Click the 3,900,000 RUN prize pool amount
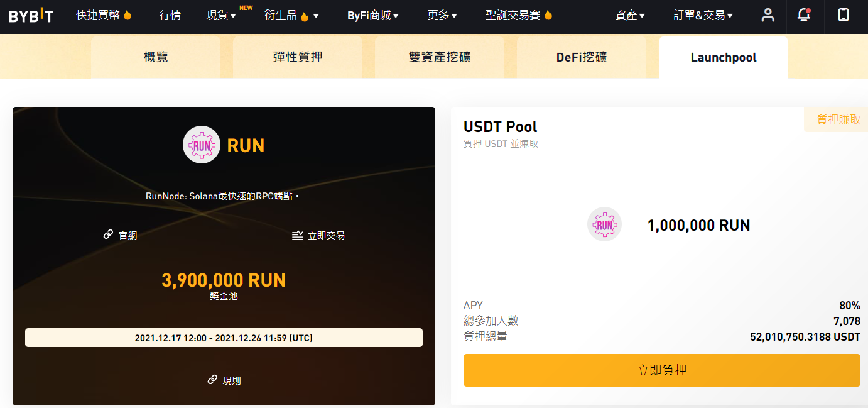The height and width of the screenshot is (408, 868). [224, 280]
